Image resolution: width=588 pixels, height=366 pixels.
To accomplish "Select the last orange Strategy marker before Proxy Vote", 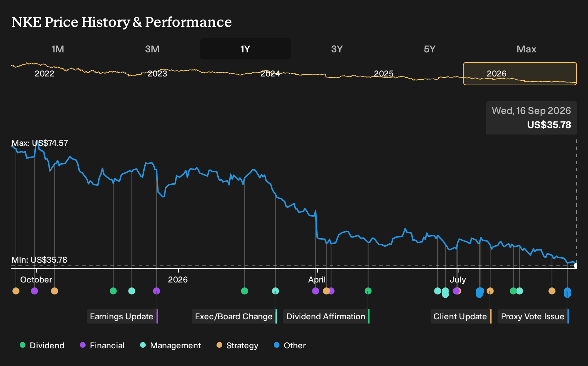I will [x=552, y=291].
